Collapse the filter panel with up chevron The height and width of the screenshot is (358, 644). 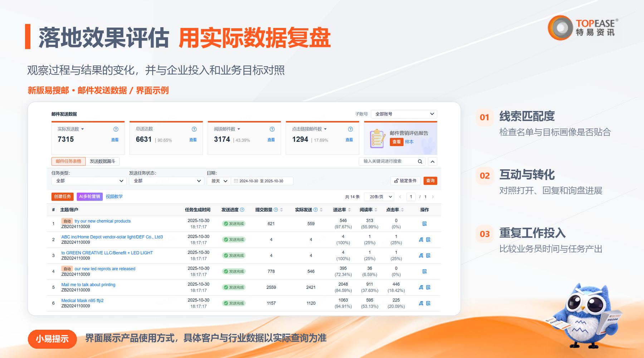(x=433, y=161)
